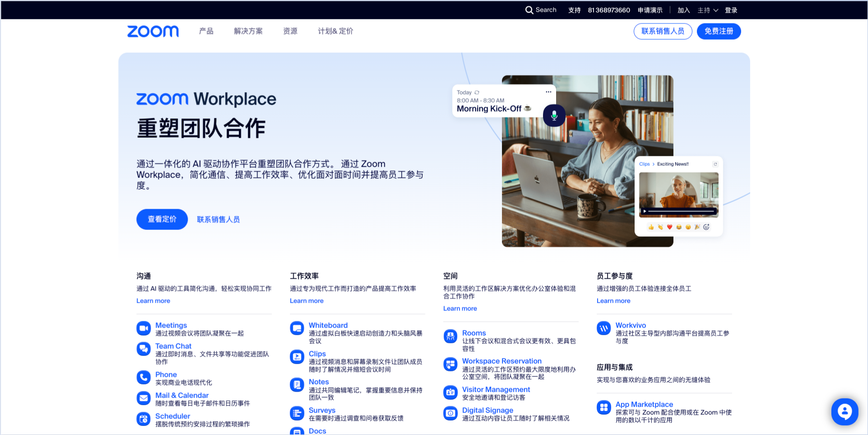Click the heart reaction emoji on Clips card
The image size is (868, 435).
[x=670, y=227]
